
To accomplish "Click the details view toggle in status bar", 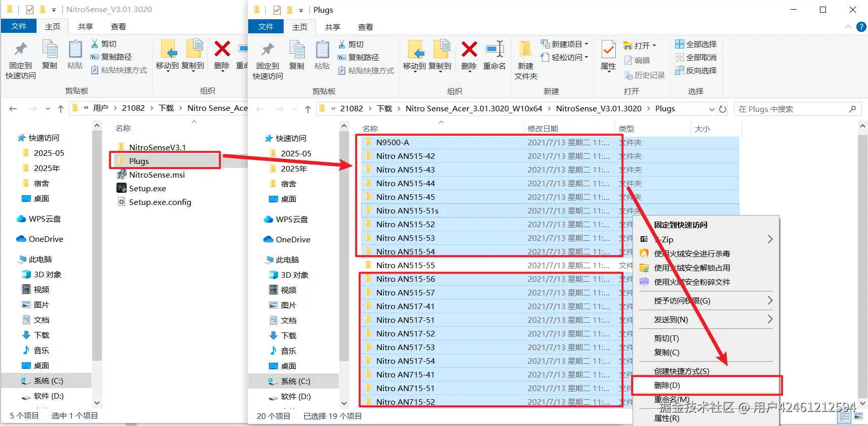I will click(844, 416).
